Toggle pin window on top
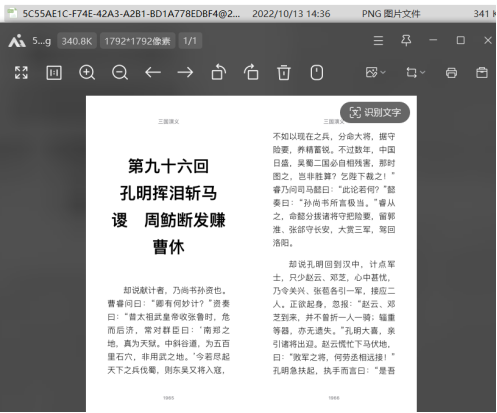The width and height of the screenshot is (497, 413). (x=406, y=40)
